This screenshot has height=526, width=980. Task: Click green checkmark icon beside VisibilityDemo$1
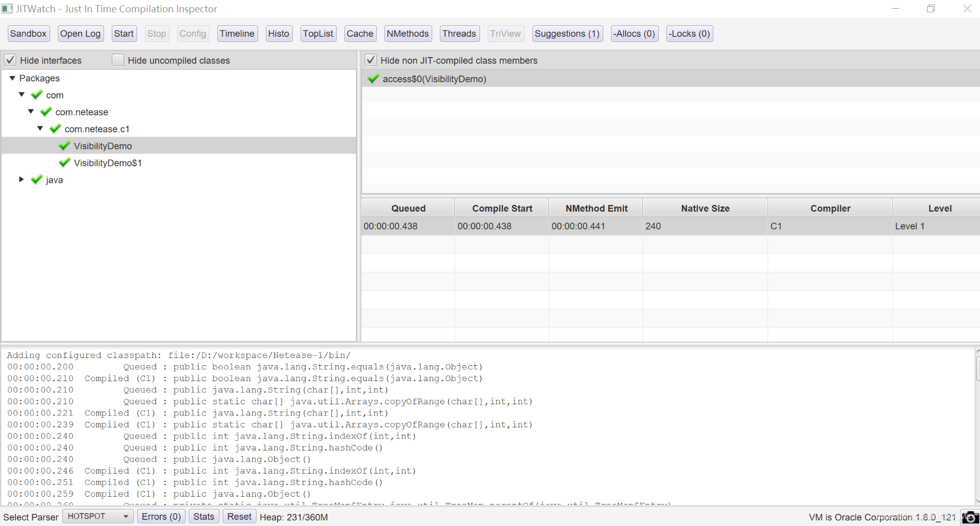(64, 162)
